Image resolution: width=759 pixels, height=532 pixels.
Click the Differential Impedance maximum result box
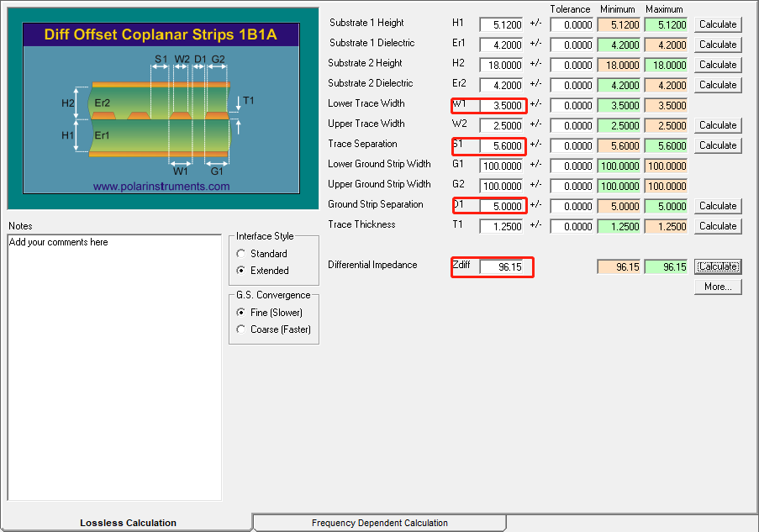[666, 267]
